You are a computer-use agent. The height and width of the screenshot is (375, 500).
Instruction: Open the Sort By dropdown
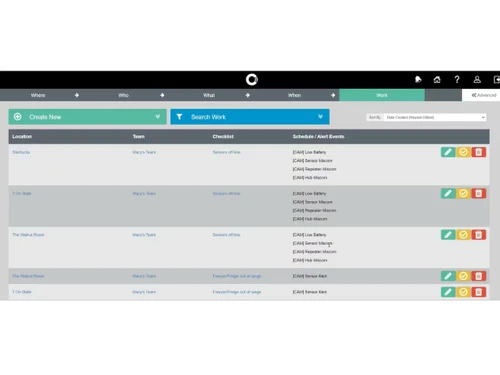435,117
